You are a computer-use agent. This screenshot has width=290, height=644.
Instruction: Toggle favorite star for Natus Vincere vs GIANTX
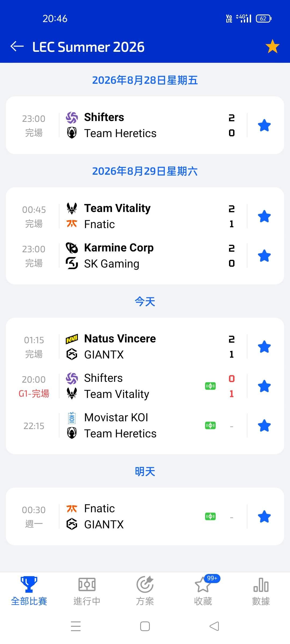tap(264, 347)
